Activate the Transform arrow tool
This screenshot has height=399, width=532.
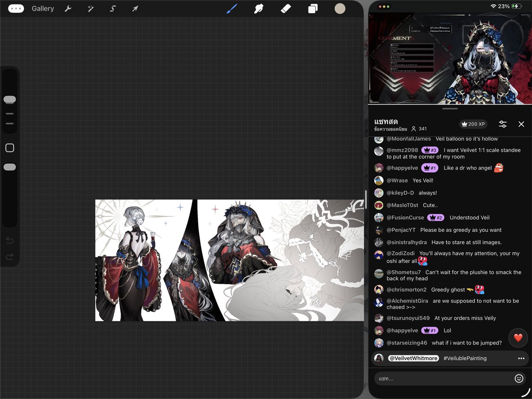click(135, 8)
